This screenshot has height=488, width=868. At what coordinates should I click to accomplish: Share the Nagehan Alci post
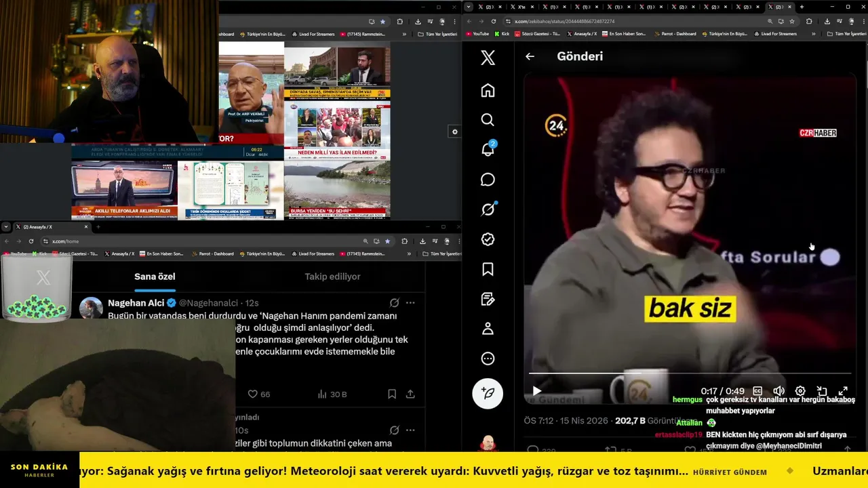pyautogui.click(x=410, y=394)
